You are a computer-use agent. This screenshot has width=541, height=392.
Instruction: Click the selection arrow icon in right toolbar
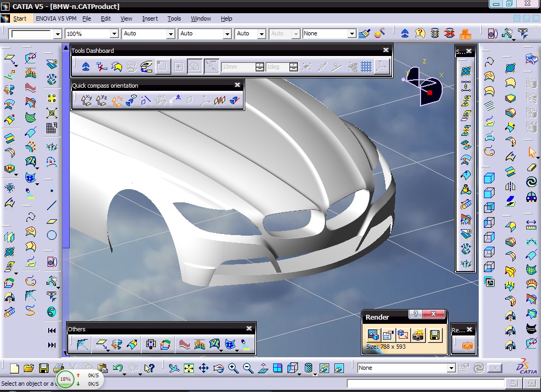point(531,152)
